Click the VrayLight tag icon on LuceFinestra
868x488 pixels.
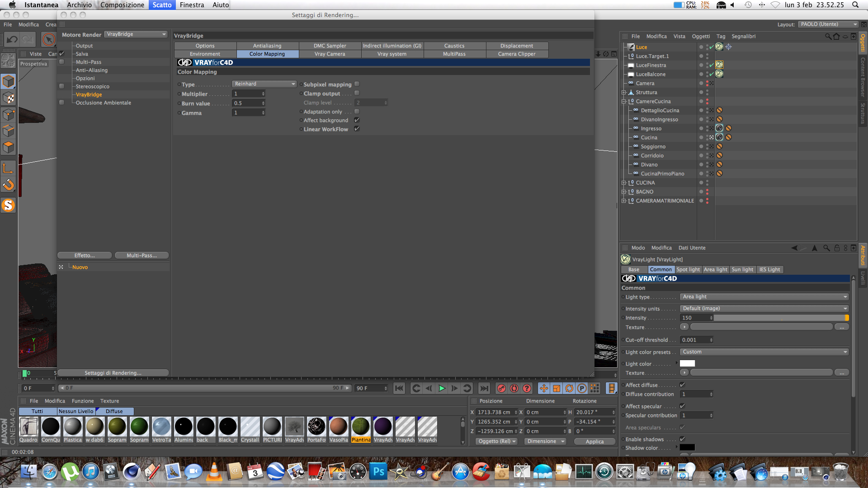pos(719,65)
